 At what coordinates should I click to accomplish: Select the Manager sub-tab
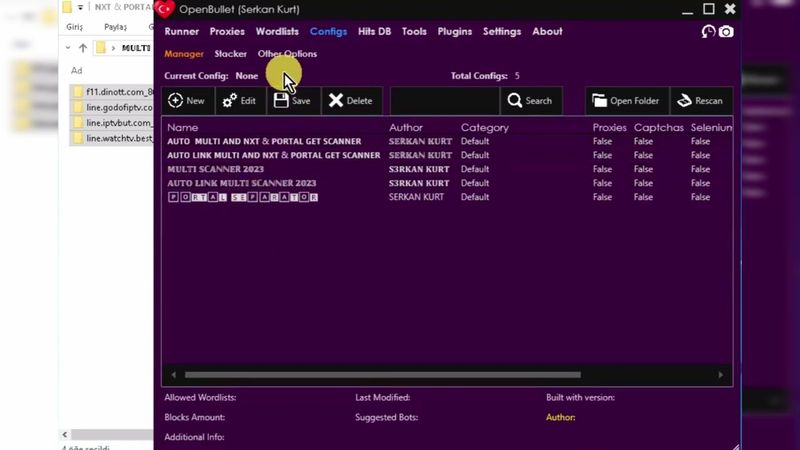click(184, 54)
